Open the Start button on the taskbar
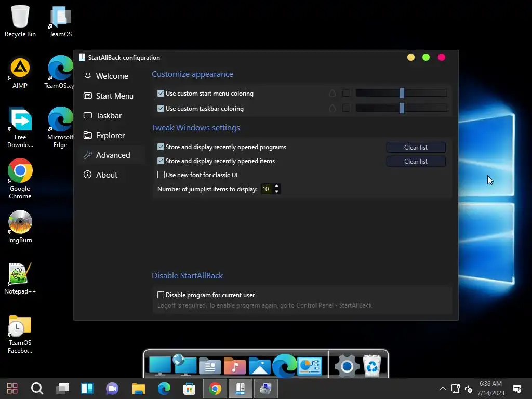This screenshot has height=399, width=532. [12, 389]
